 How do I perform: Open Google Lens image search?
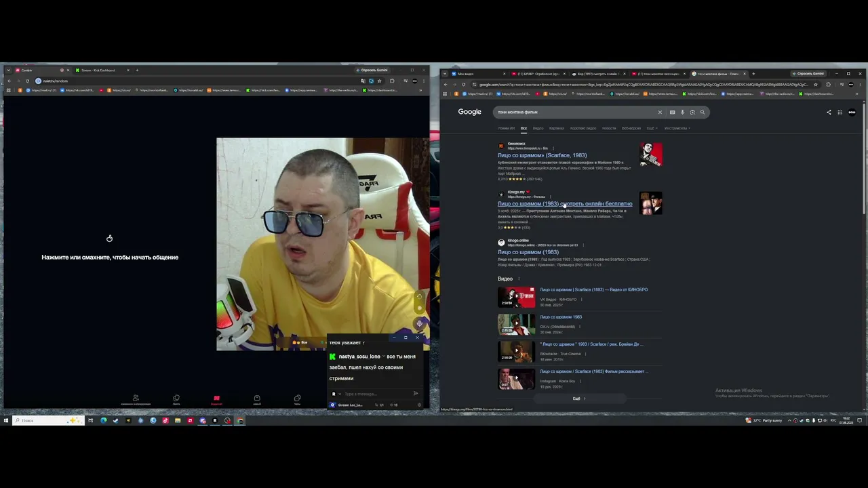point(692,113)
